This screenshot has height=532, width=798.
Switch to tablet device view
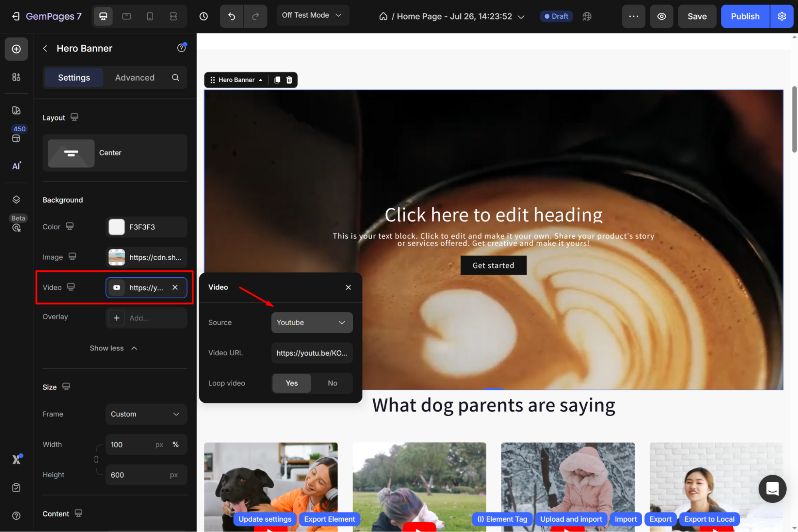tap(127, 16)
